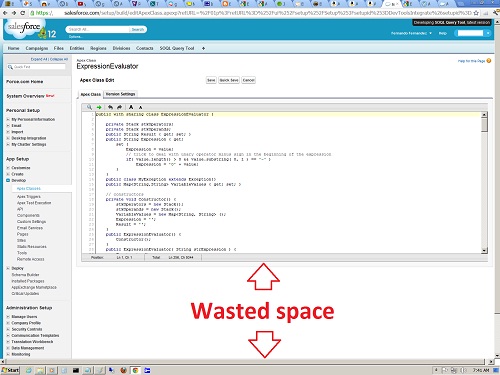Open the SOQL Query Tool tab
The image size is (500, 375).
point(177,48)
